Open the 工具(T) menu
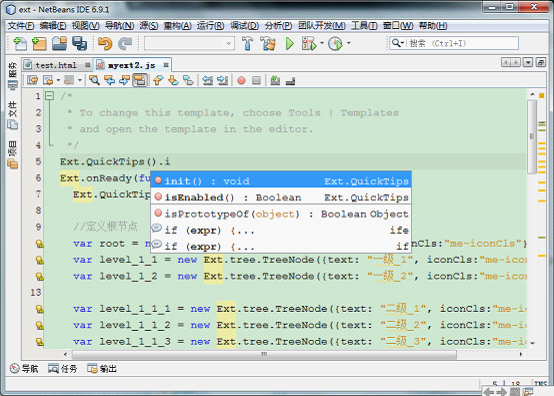Screen dimensions: 554x396 click(364, 26)
